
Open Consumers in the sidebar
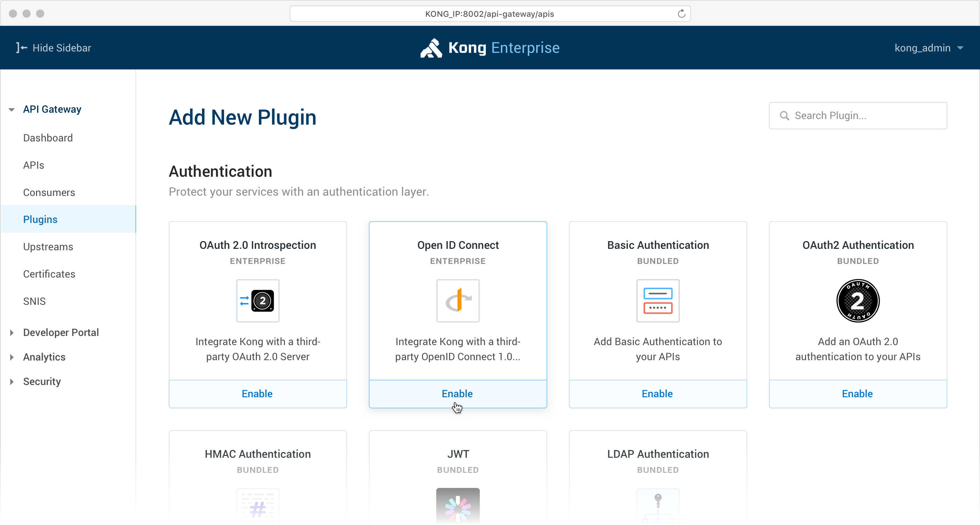pos(49,192)
